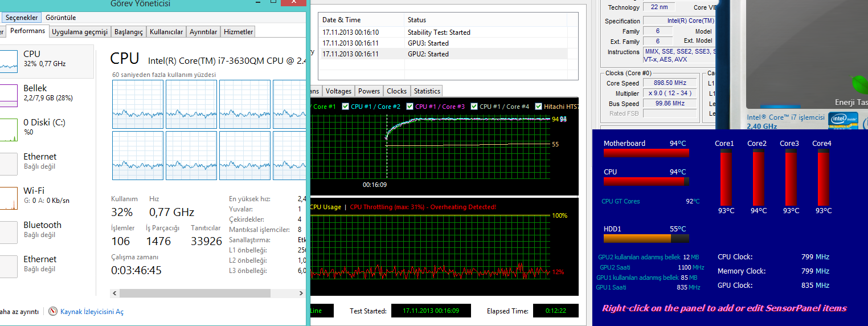
Task: Click the Core1 vertical temperature bar
Action: (x=726, y=178)
